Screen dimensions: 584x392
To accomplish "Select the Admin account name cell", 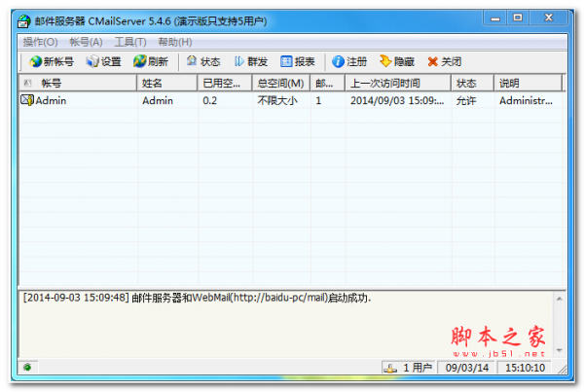I will tap(51, 100).
